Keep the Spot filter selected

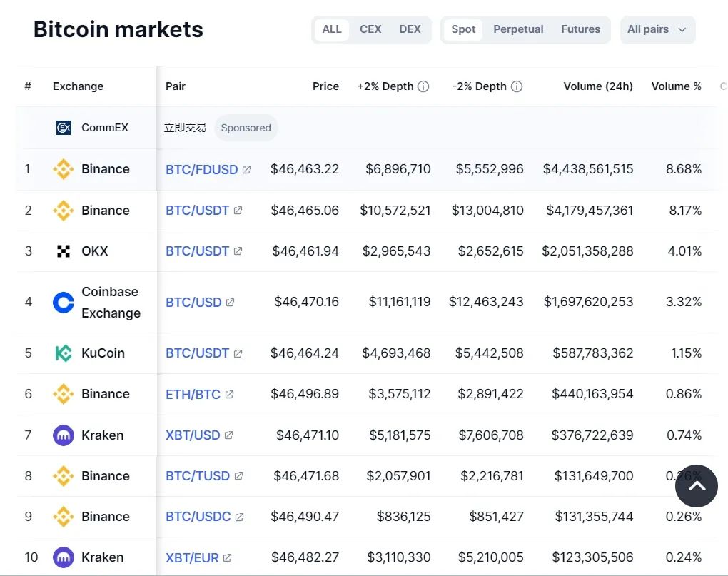point(462,29)
